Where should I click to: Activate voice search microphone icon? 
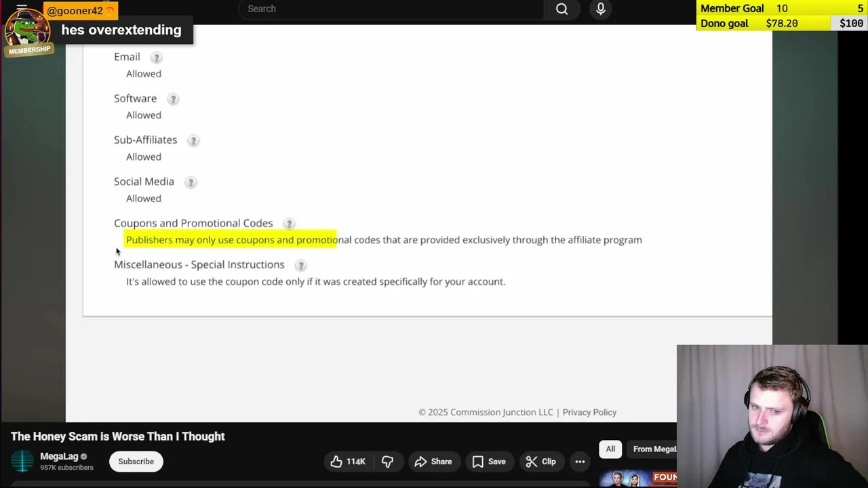(x=601, y=9)
